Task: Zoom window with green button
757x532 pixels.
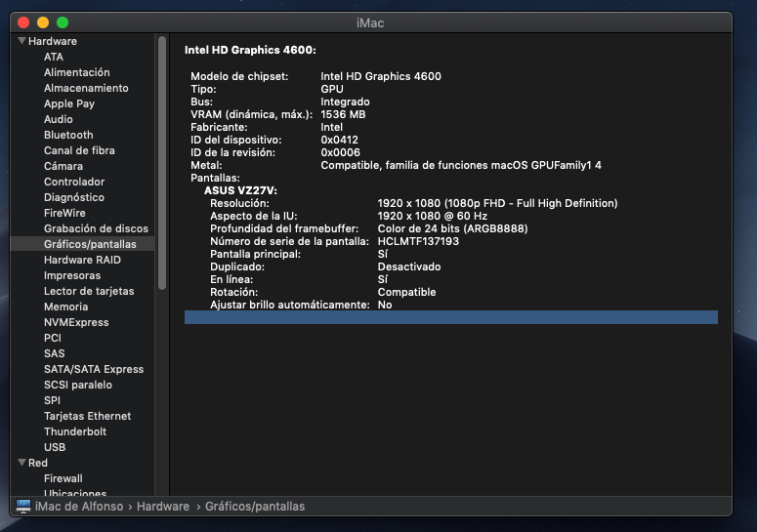Action: coord(63,22)
